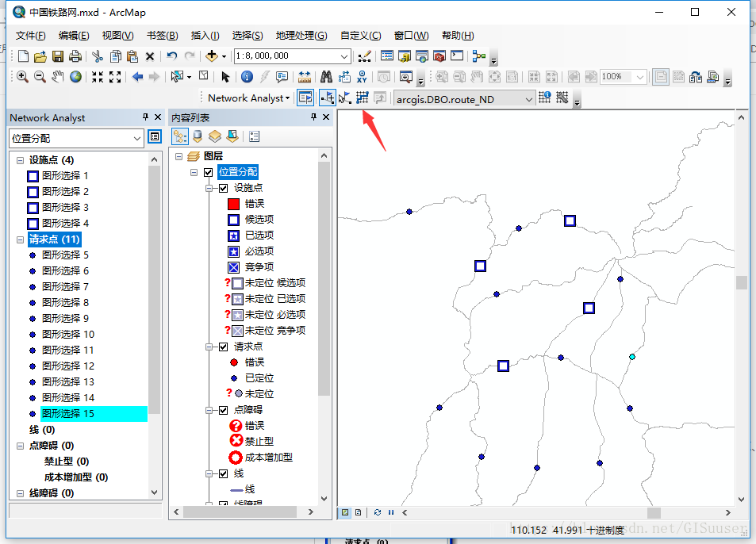
Task: Select the Identify tool
Action: 247,77
